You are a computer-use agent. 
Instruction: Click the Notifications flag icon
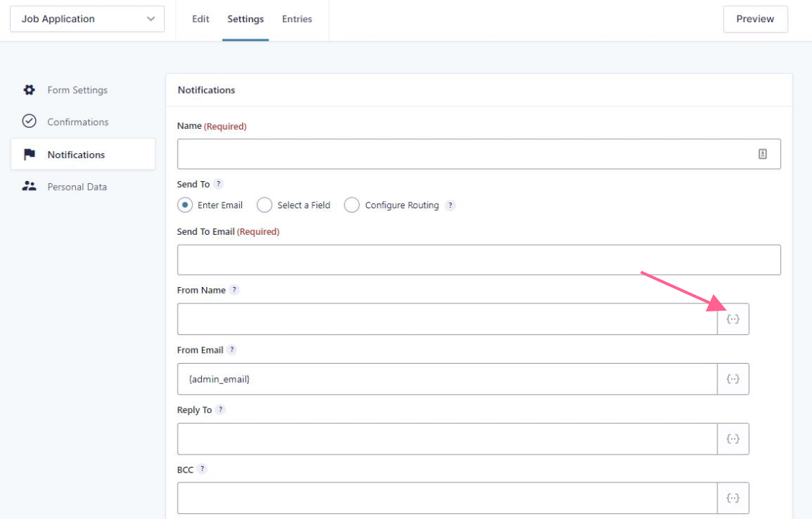point(29,155)
